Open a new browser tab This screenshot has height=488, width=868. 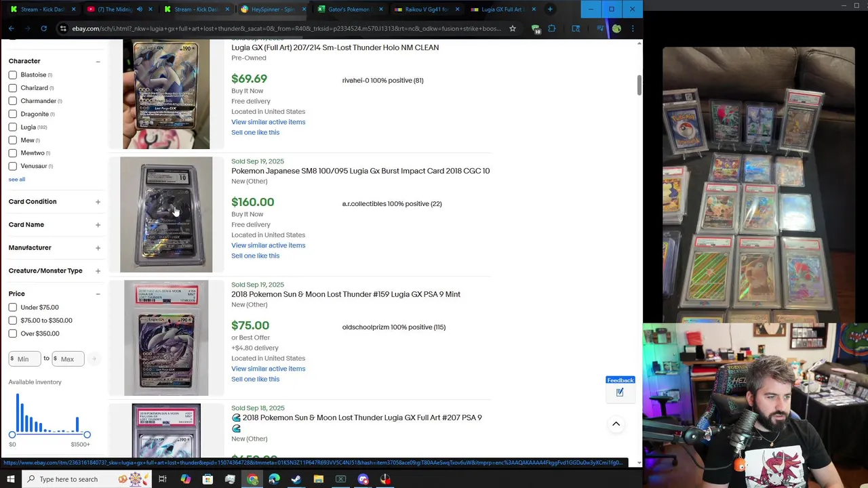550,9
